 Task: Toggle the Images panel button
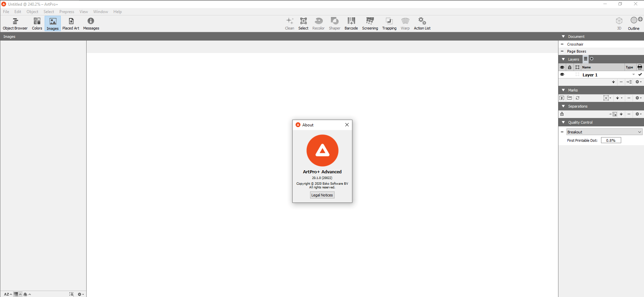point(53,24)
